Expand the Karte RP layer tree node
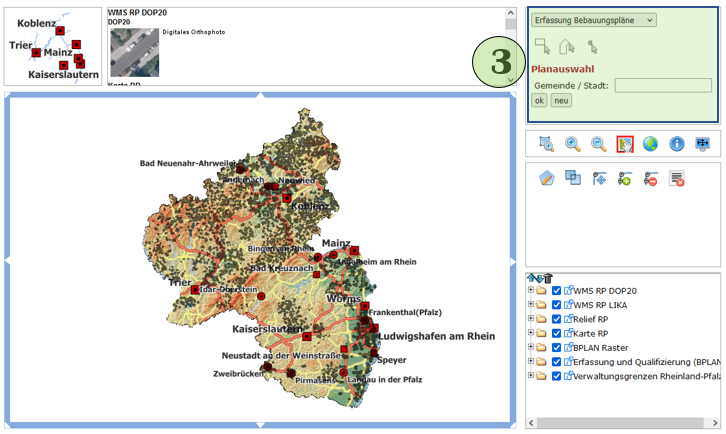 (531, 333)
